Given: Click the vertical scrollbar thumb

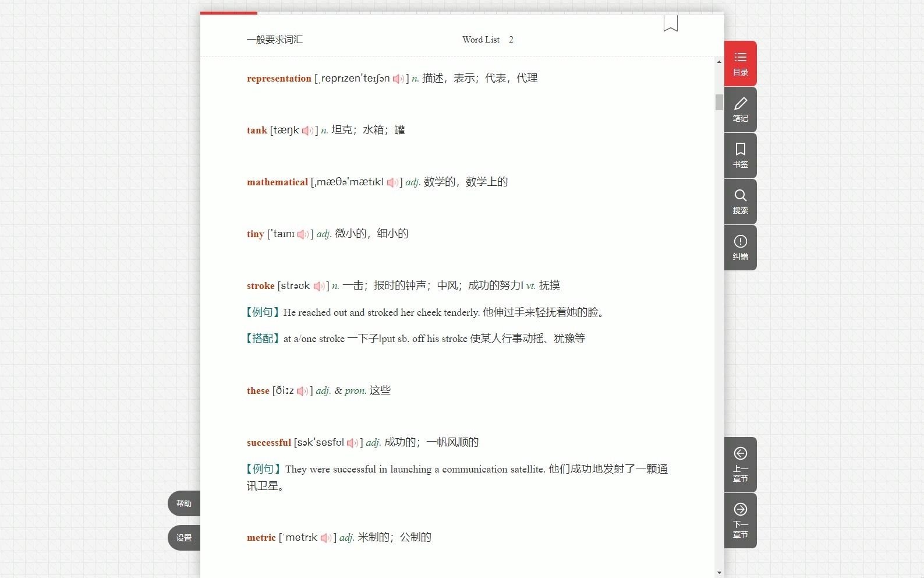Looking at the screenshot, I should click(720, 102).
